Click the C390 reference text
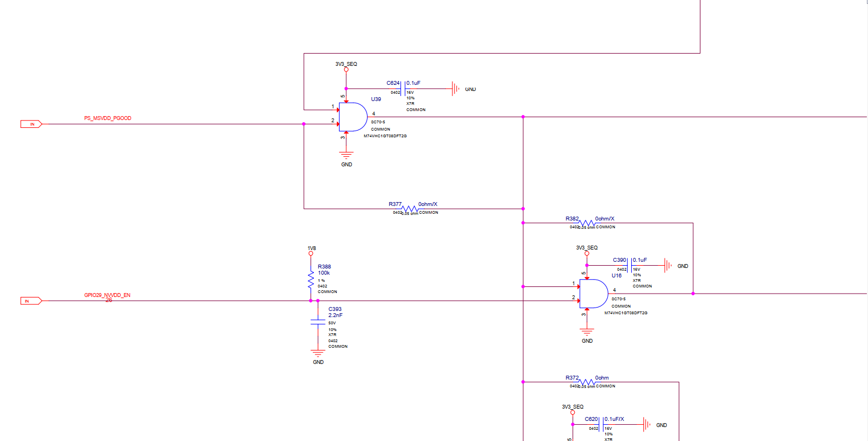The image size is (868, 441). point(619,260)
